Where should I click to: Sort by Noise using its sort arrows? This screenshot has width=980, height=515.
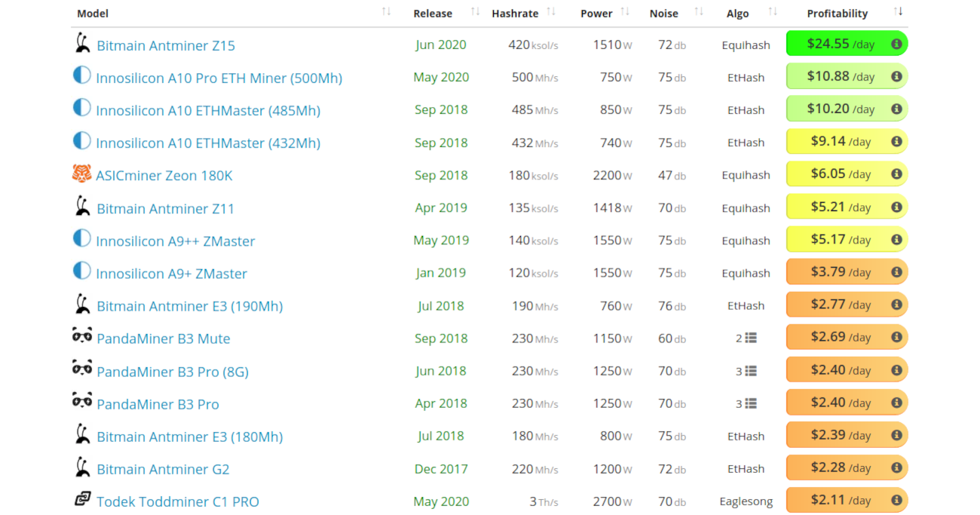[699, 11]
